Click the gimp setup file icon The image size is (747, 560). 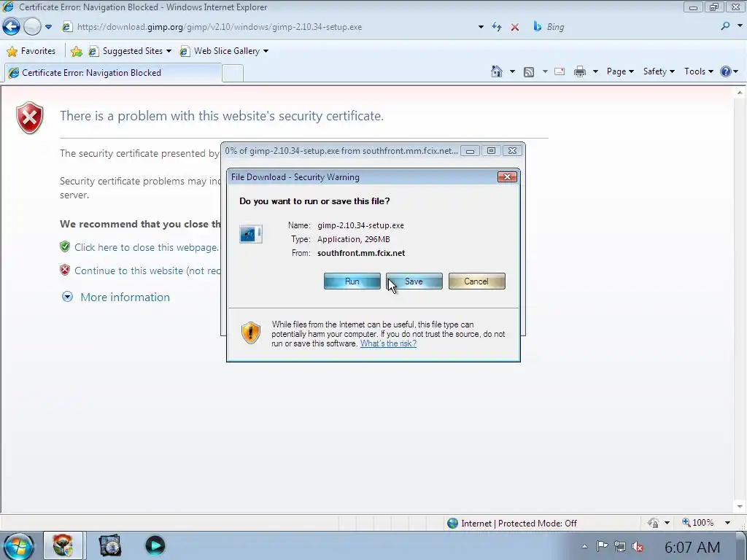click(x=251, y=234)
